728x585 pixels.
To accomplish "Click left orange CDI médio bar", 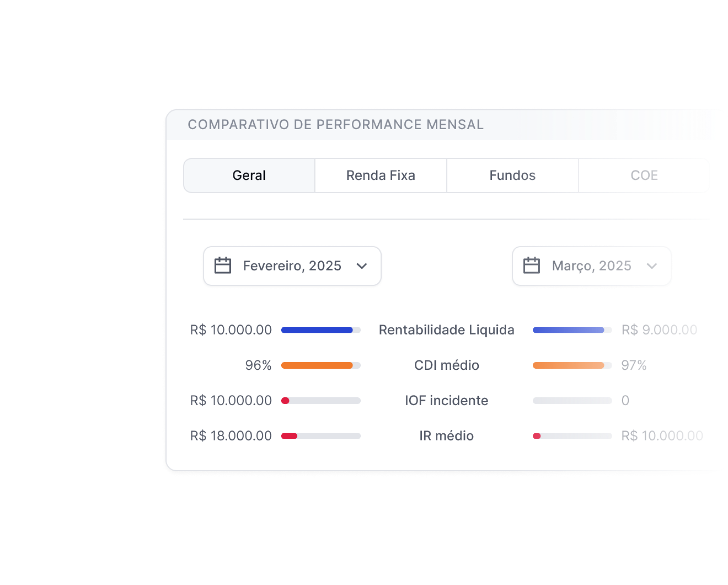I will coord(317,365).
